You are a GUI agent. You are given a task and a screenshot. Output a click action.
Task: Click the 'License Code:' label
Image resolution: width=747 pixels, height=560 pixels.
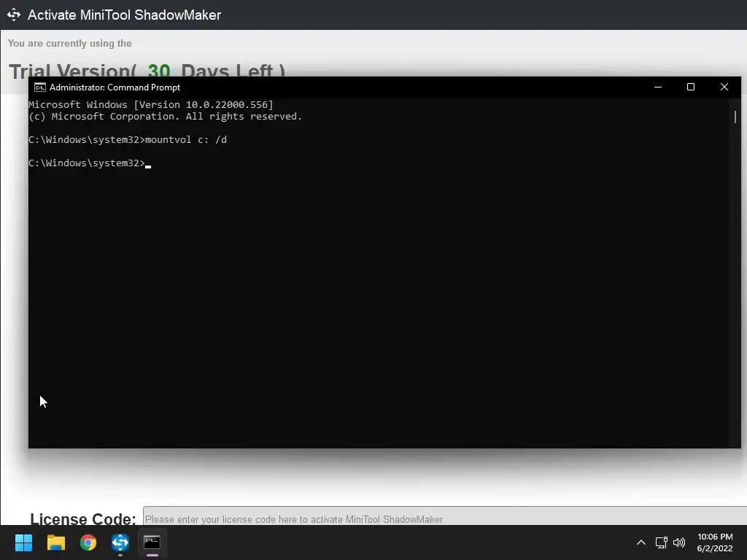click(x=83, y=519)
